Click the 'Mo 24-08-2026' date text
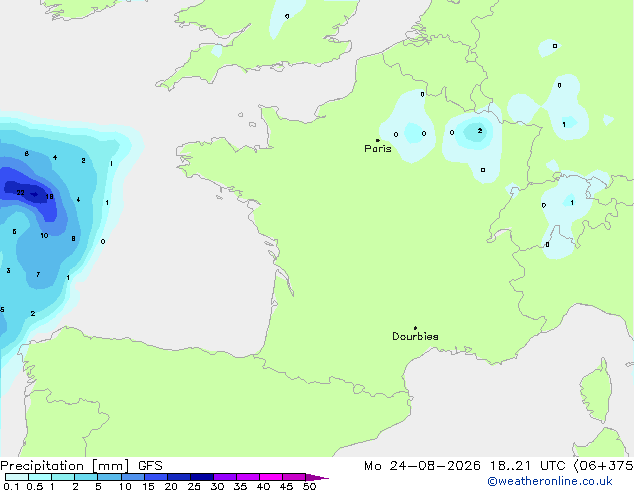The image size is (634, 490). click(422, 466)
